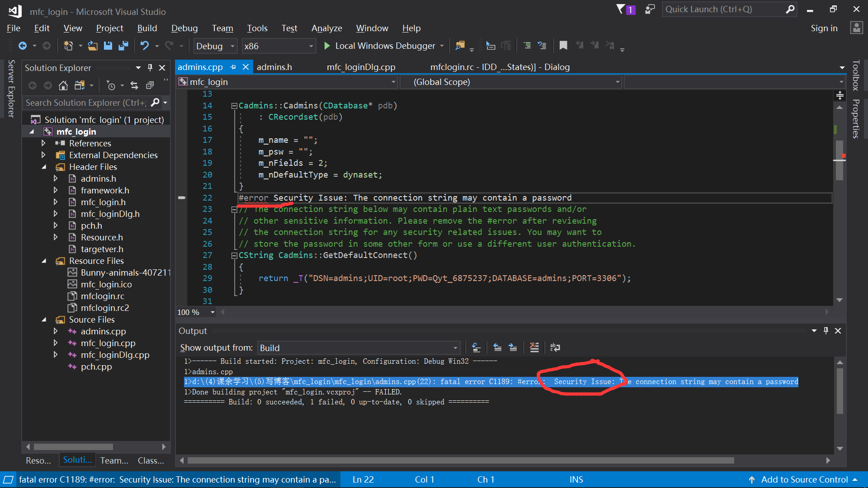Image resolution: width=868 pixels, height=488 pixels.
Task: Collapse the Header Files folder
Action: [44, 167]
